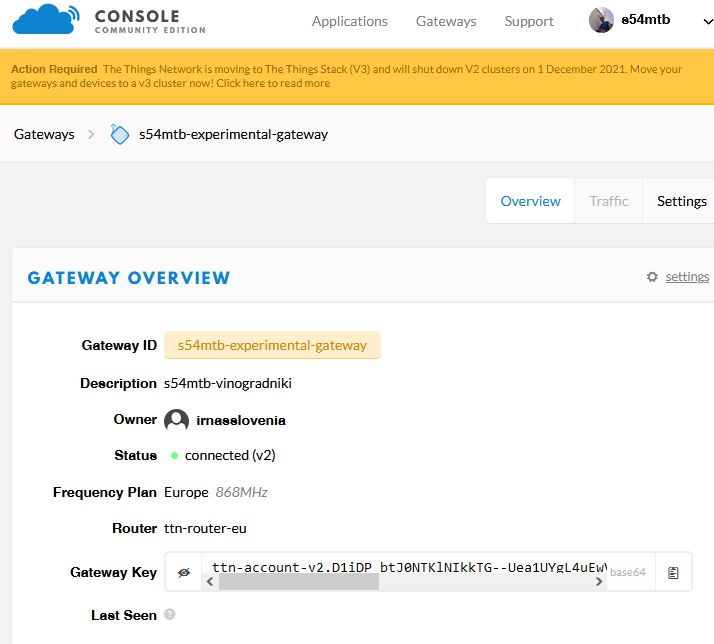The image size is (714, 644).
Task: Open the Support menu item
Action: coord(529,21)
